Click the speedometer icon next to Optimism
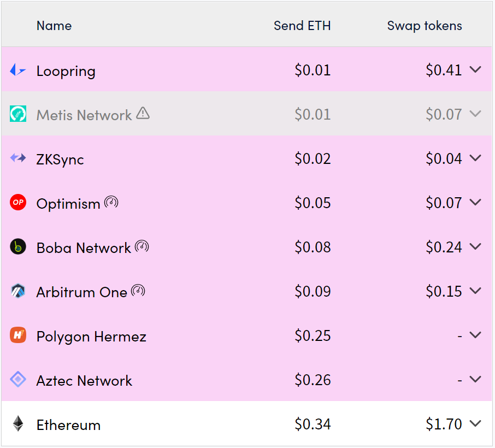 111,202
